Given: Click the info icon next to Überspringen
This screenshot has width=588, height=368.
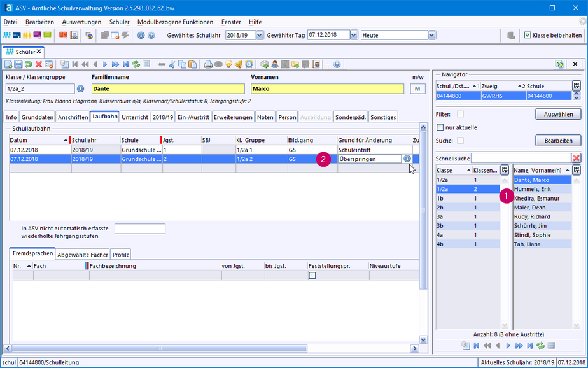Looking at the screenshot, I should pos(407,159).
